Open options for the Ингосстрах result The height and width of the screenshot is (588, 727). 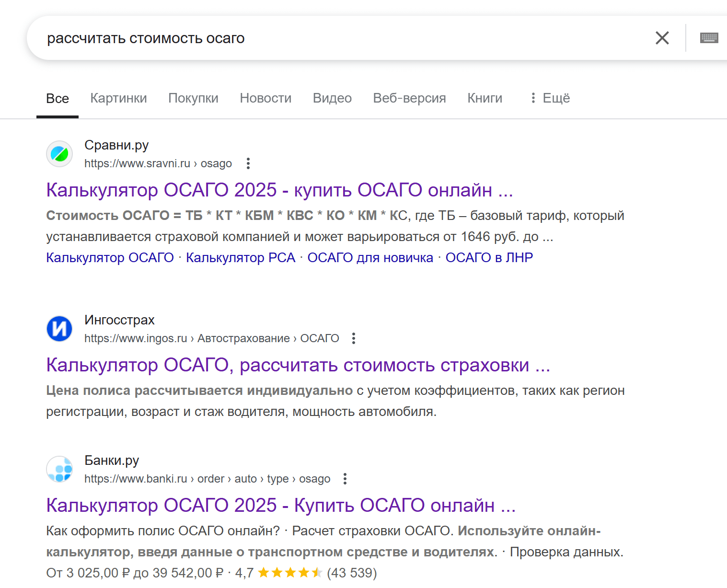coord(353,338)
